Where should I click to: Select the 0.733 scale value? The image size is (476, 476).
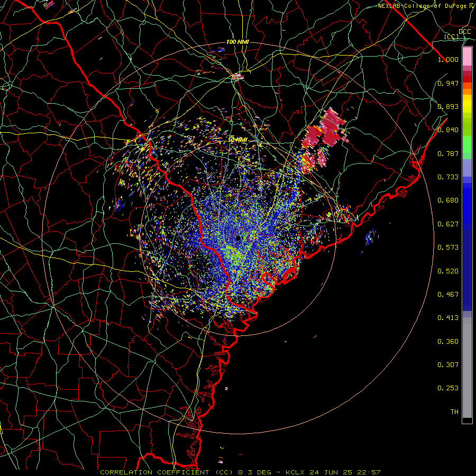click(x=448, y=177)
